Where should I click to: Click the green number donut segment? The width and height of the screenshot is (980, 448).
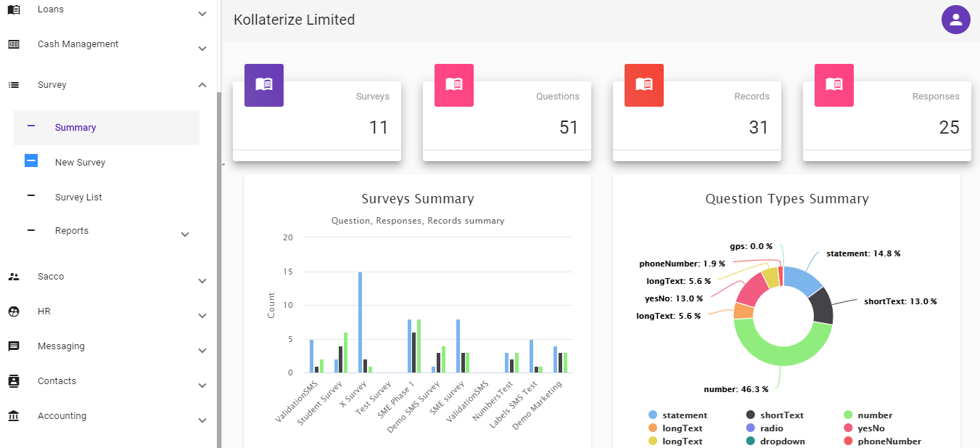783,354
